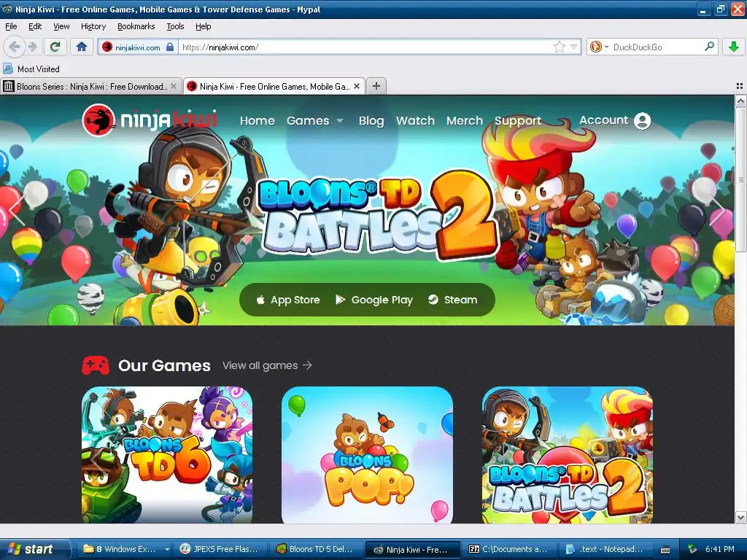The width and height of the screenshot is (747, 560).
Task: Click the vertical scrollbar thumb
Action: [x=741, y=179]
